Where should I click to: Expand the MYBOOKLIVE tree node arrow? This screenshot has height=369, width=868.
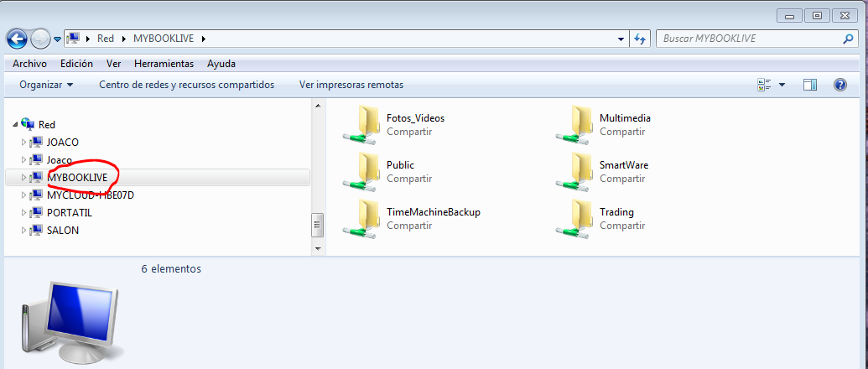23,177
